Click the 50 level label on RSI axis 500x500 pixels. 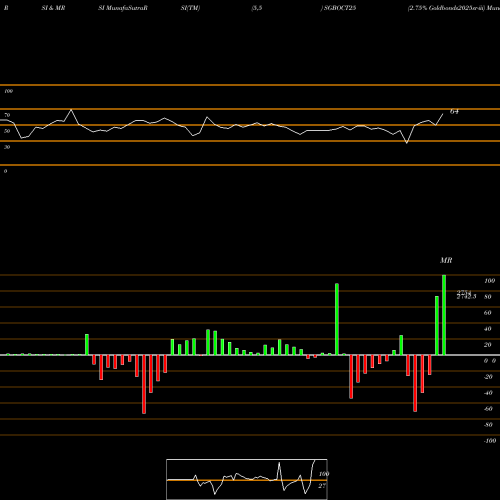pyautogui.click(x=7, y=131)
